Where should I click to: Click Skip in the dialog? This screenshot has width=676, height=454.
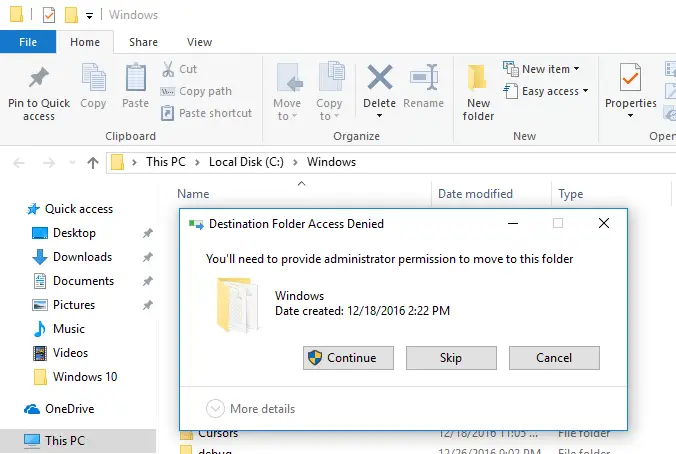(x=451, y=358)
